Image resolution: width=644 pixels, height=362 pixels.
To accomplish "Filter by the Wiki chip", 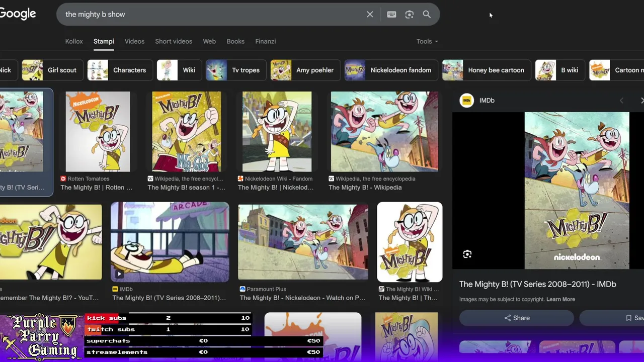I will 179,70.
